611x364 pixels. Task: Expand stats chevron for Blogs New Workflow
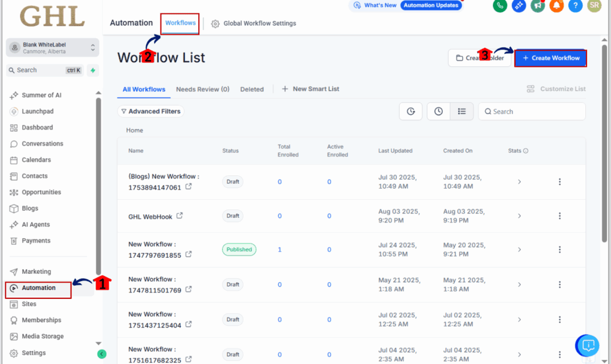click(520, 181)
